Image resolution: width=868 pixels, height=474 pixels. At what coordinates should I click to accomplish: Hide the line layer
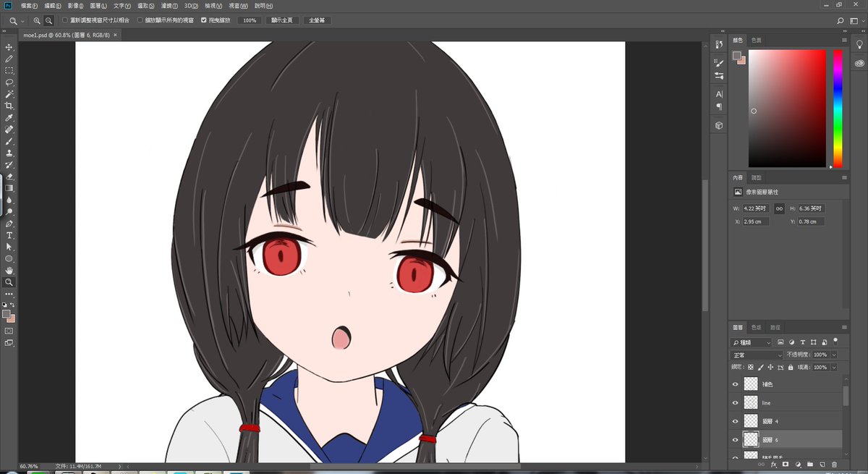coord(736,402)
